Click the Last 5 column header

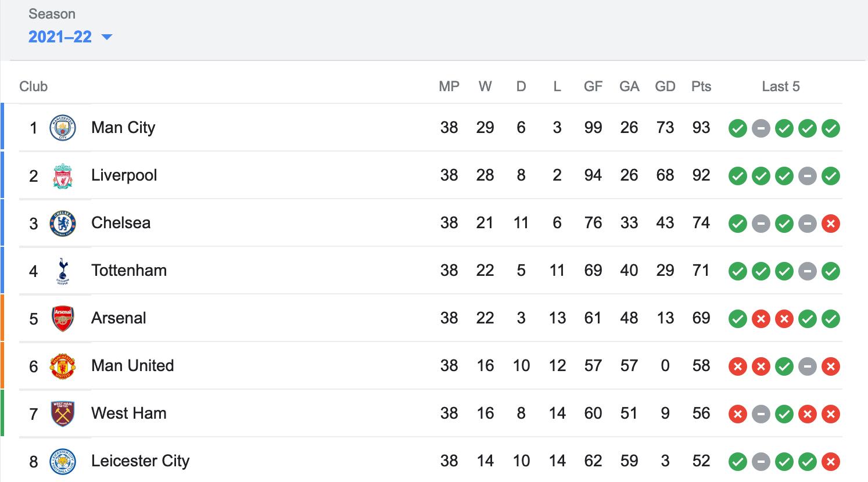(781, 87)
